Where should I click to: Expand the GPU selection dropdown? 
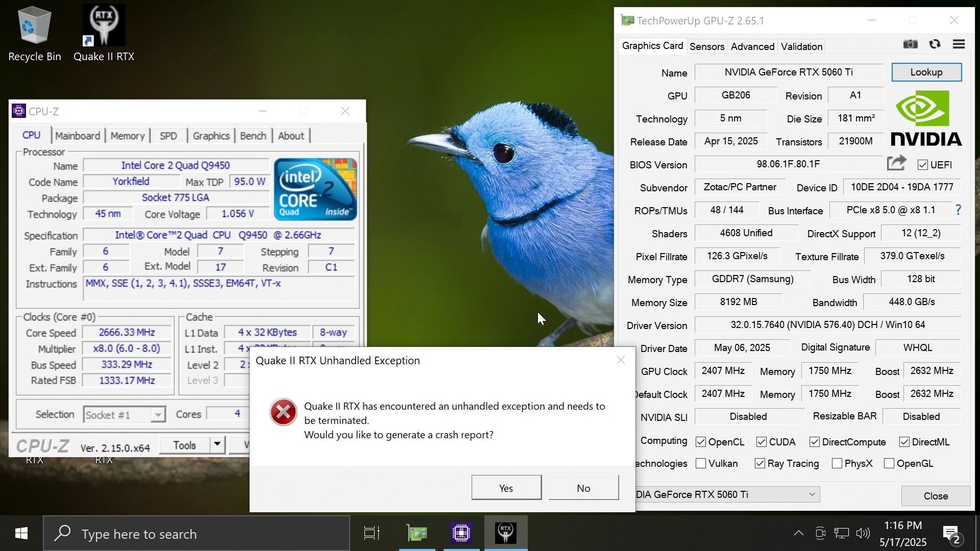tap(812, 494)
